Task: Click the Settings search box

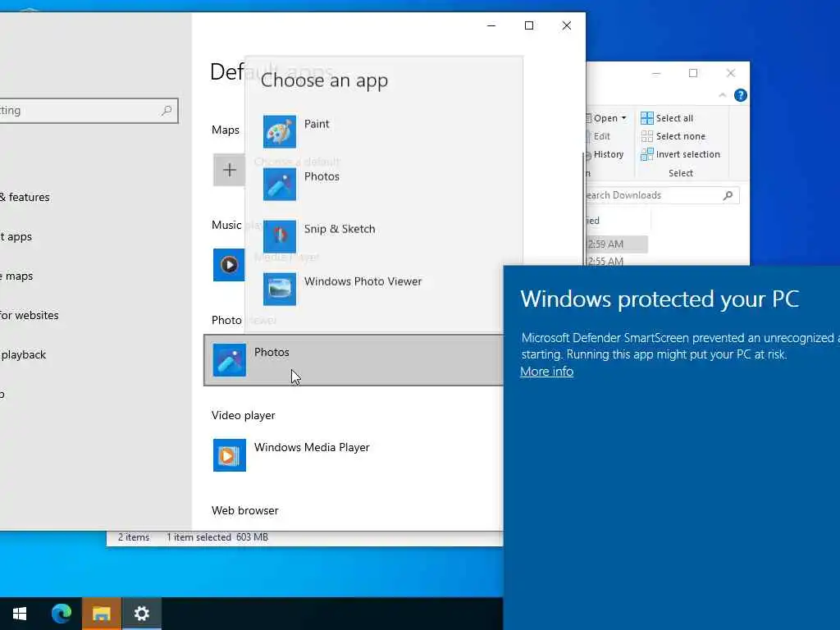Action: pos(89,111)
